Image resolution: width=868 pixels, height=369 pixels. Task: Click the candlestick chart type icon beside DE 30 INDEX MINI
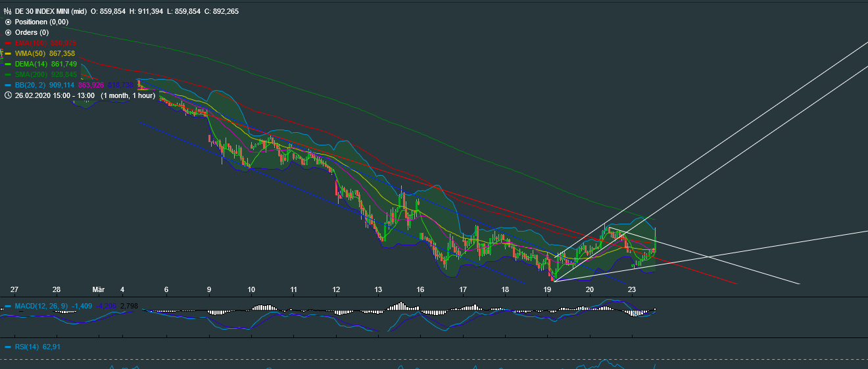click(7, 11)
